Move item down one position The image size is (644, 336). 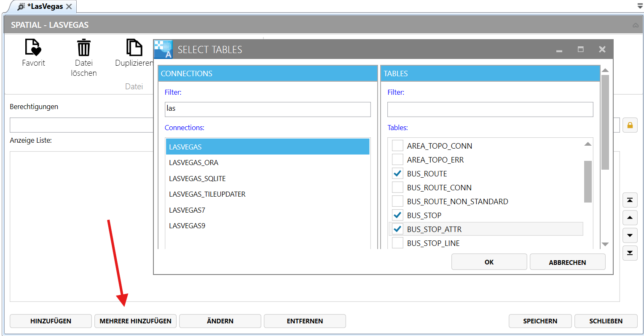(x=630, y=235)
